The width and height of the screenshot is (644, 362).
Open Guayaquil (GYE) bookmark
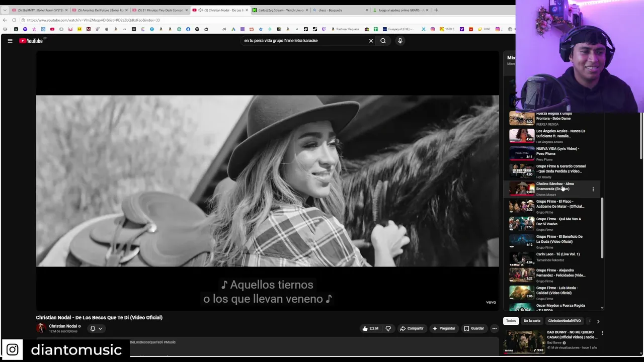tap(398, 29)
